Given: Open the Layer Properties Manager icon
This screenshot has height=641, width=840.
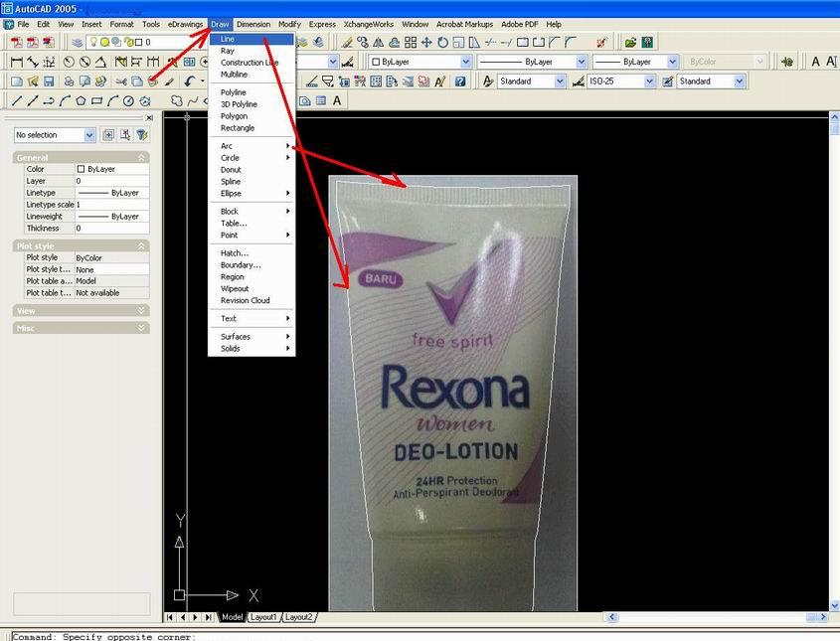Looking at the screenshot, I should point(78,42).
